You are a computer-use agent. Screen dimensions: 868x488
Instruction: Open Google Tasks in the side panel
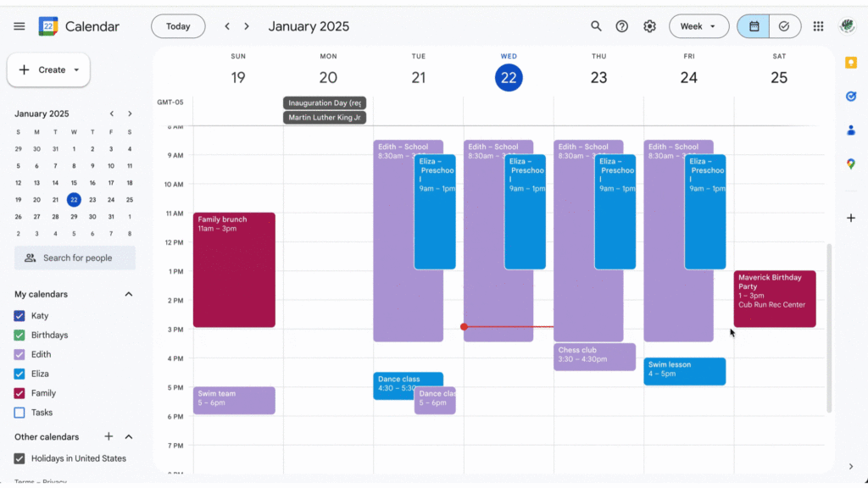pos(851,96)
